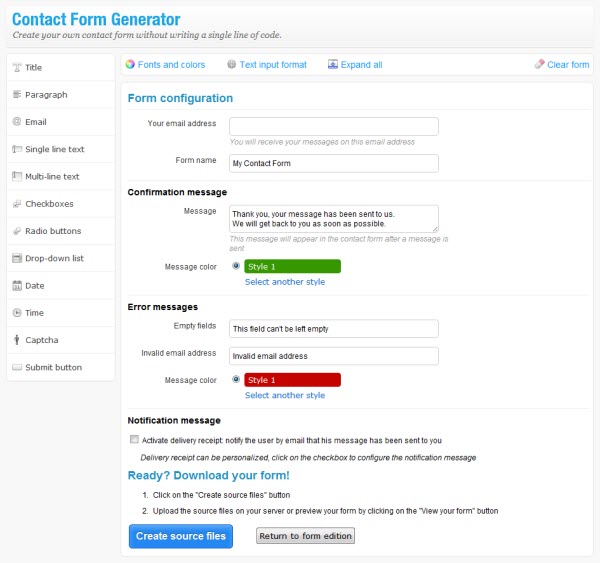Click the Checkboxes element icon
This screenshot has height=563, width=600.
point(17,204)
